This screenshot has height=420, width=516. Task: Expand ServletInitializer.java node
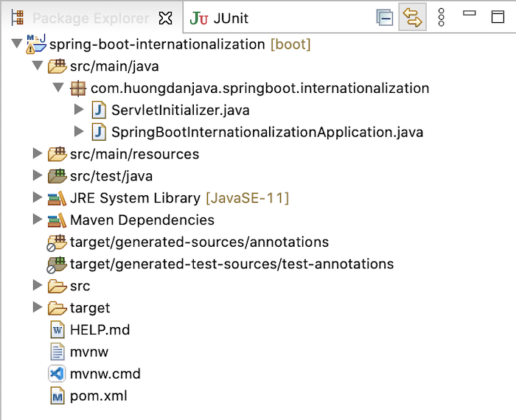click(x=79, y=109)
